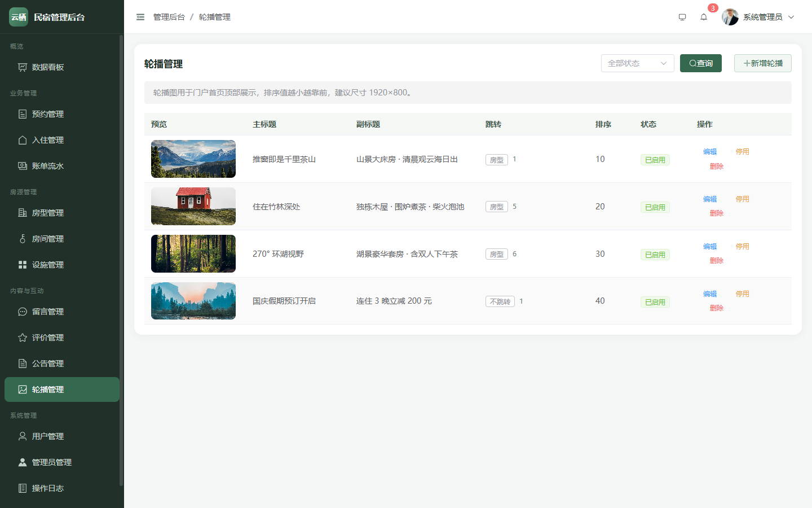Click the 查询 search button

(x=701, y=63)
